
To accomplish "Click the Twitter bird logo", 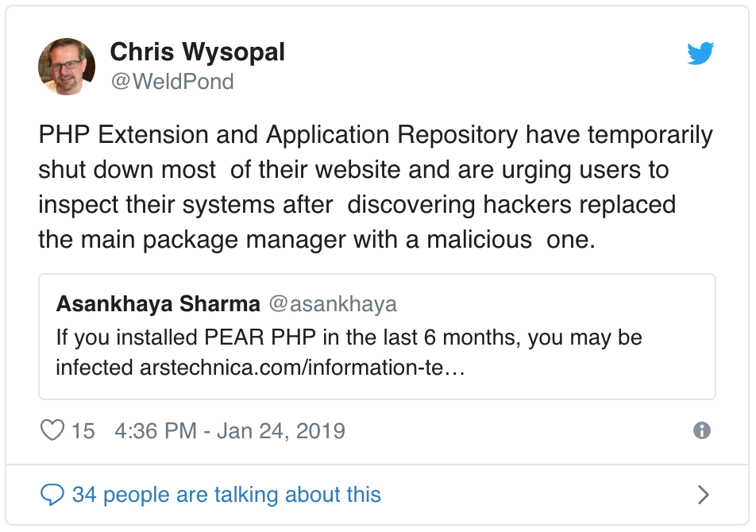I will point(700,54).
